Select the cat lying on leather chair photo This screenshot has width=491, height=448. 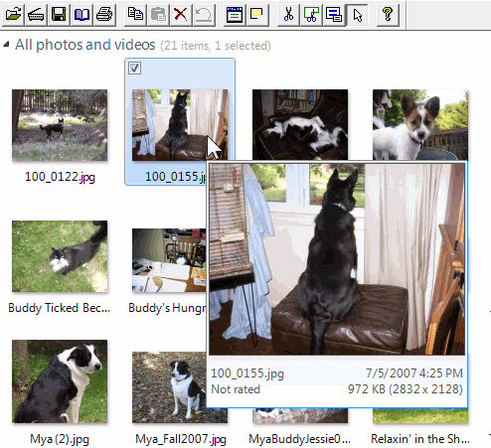click(300, 124)
